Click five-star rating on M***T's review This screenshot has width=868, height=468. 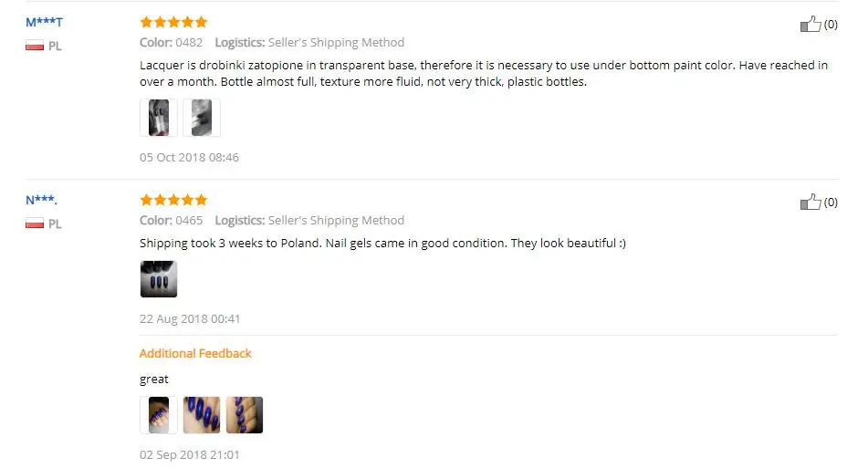[x=173, y=22]
